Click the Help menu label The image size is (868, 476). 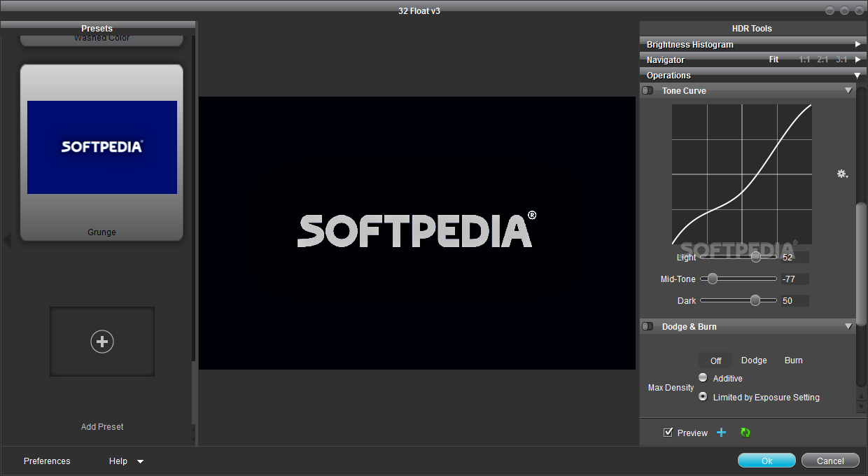point(118,461)
